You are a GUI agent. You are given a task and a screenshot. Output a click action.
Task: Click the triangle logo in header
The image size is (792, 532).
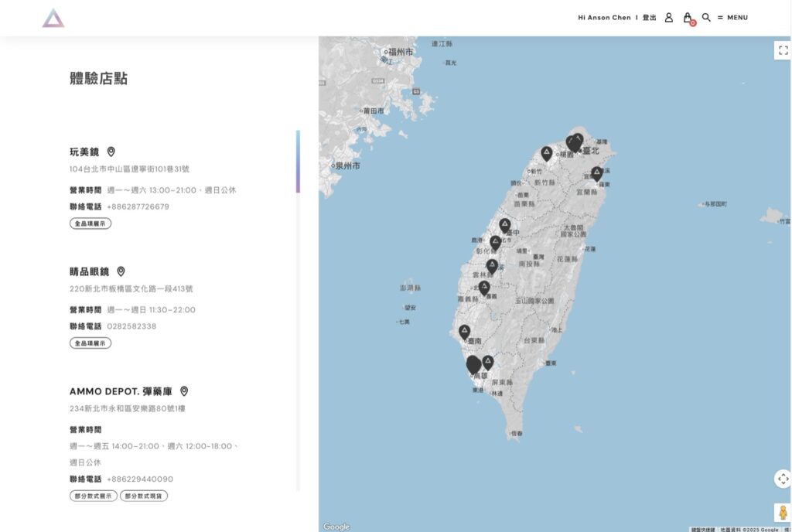(53, 18)
